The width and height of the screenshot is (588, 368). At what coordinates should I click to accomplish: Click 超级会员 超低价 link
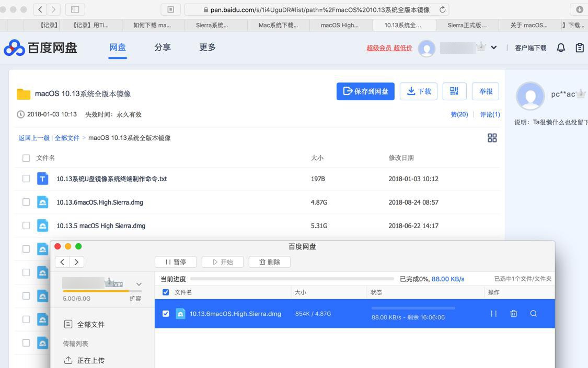(x=389, y=48)
